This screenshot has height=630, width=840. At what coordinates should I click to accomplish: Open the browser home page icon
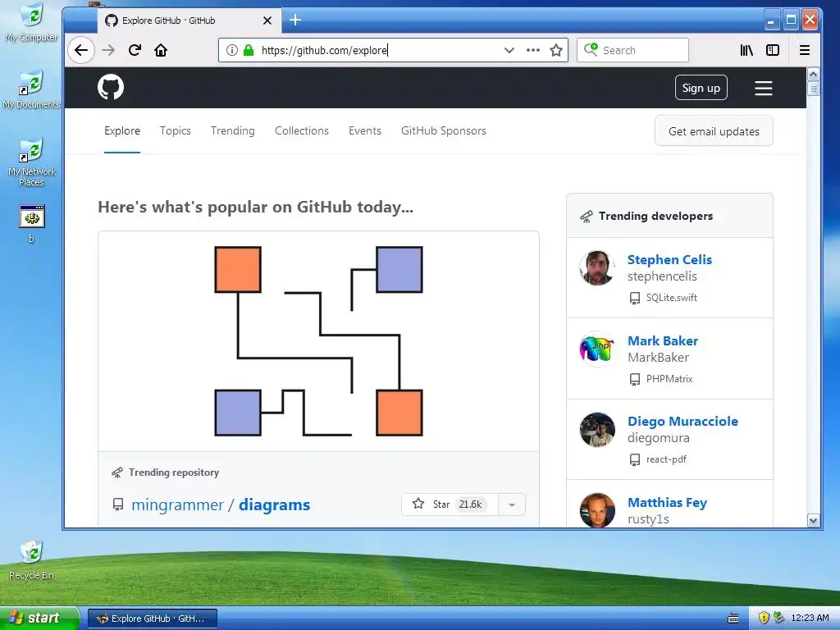click(161, 50)
